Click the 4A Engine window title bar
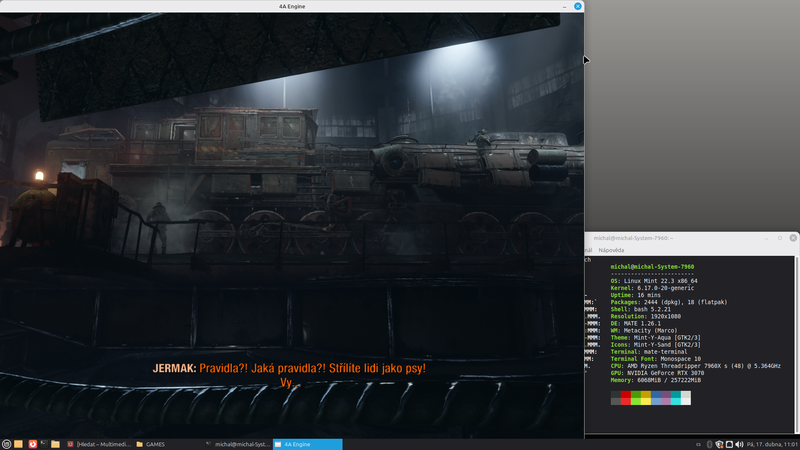Screen dimensions: 800x450 [292, 6]
